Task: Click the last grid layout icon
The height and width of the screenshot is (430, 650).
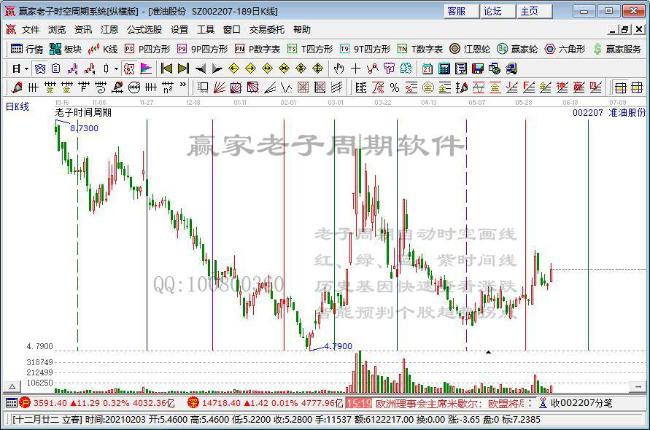Action: pyautogui.click(x=637, y=87)
